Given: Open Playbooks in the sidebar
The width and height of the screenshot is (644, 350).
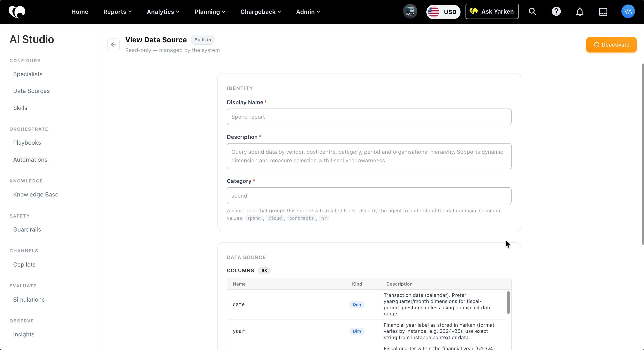Looking at the screenshot, I should tap(27, 143).
